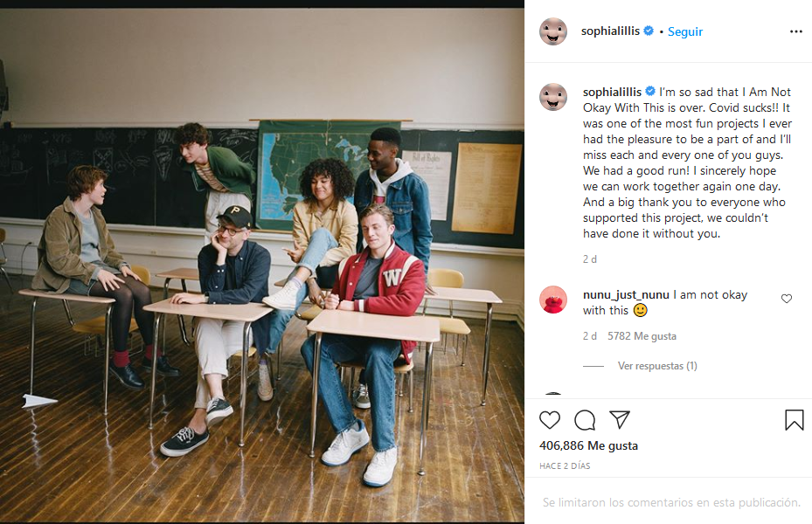Like nunu_just_nunu's comment
Image resolution: width=812 pixels, height=524 pixels.
click(787, 299)
